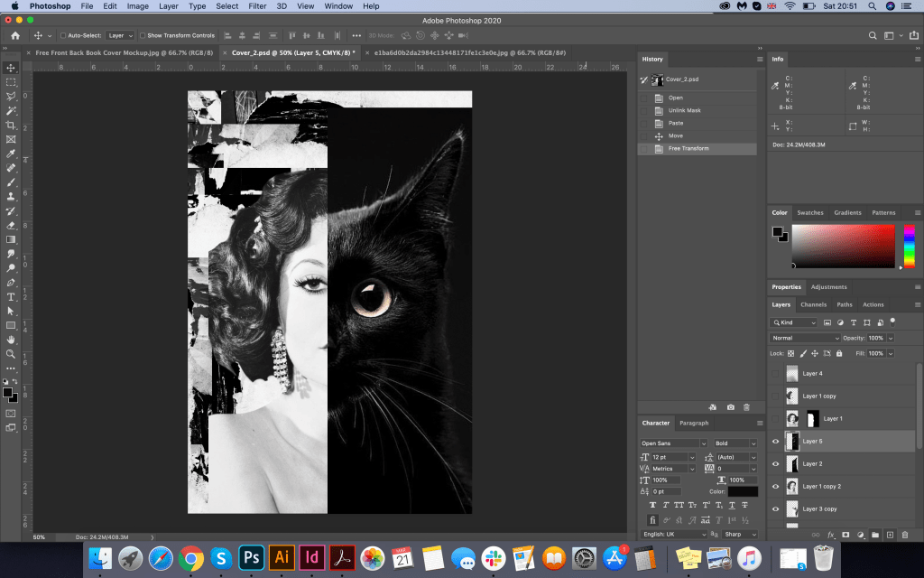Delete layer with Layers panel trash icon

click(905, 535)
